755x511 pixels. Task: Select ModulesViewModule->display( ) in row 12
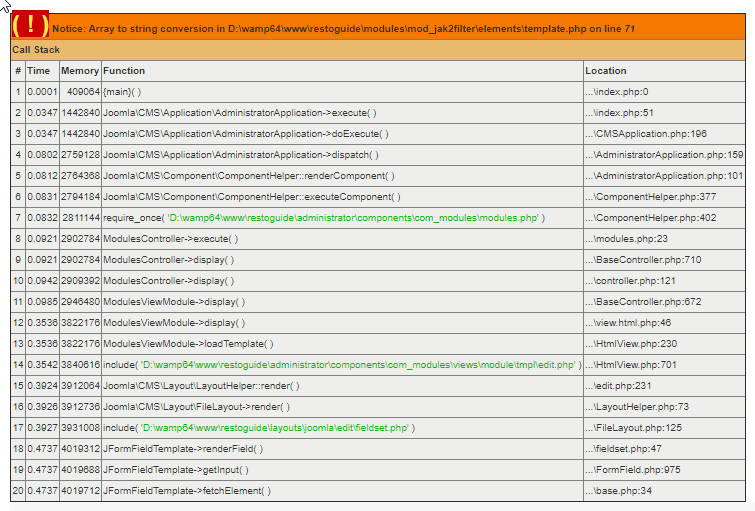click(x=342, y=323)
